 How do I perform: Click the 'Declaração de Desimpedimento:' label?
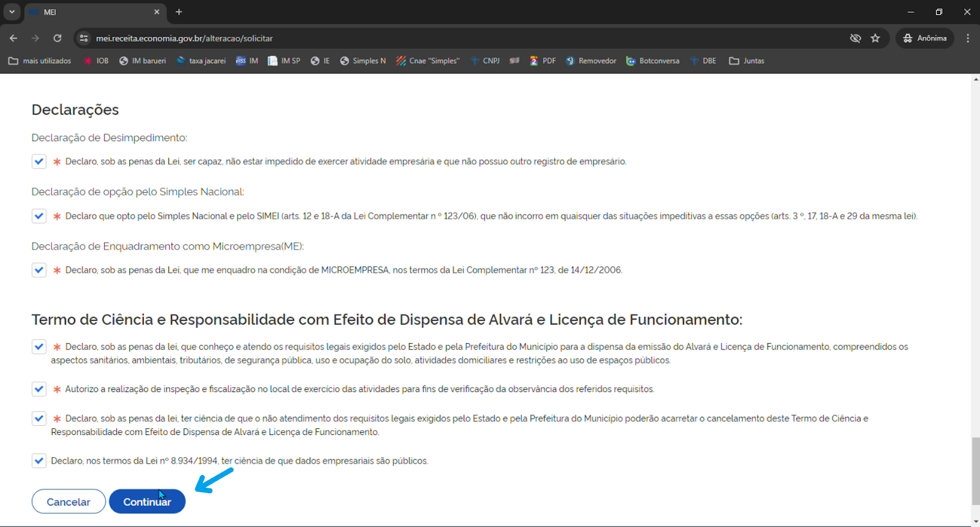pyautogui.click(x=110, y=138)
